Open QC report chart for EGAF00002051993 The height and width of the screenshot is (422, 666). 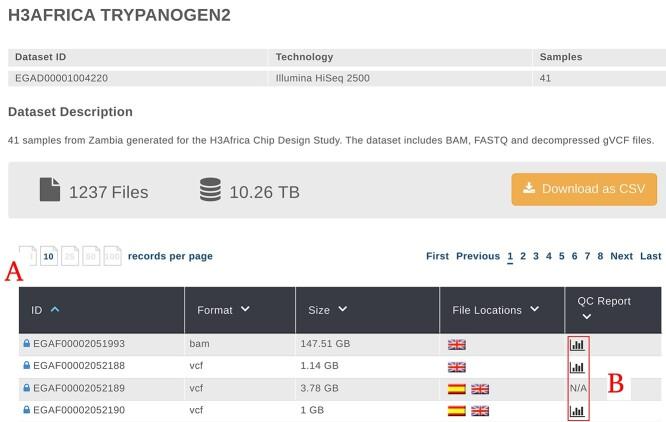coord(577,345)
